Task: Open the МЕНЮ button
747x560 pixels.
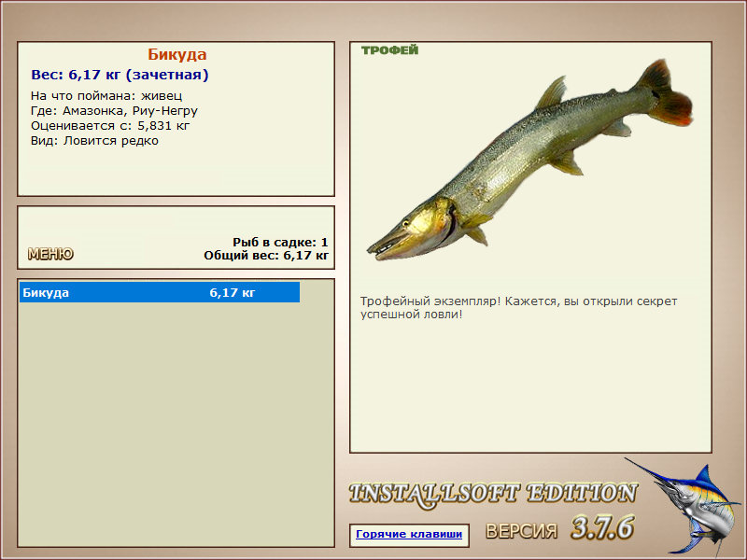Action: [50, 254]
